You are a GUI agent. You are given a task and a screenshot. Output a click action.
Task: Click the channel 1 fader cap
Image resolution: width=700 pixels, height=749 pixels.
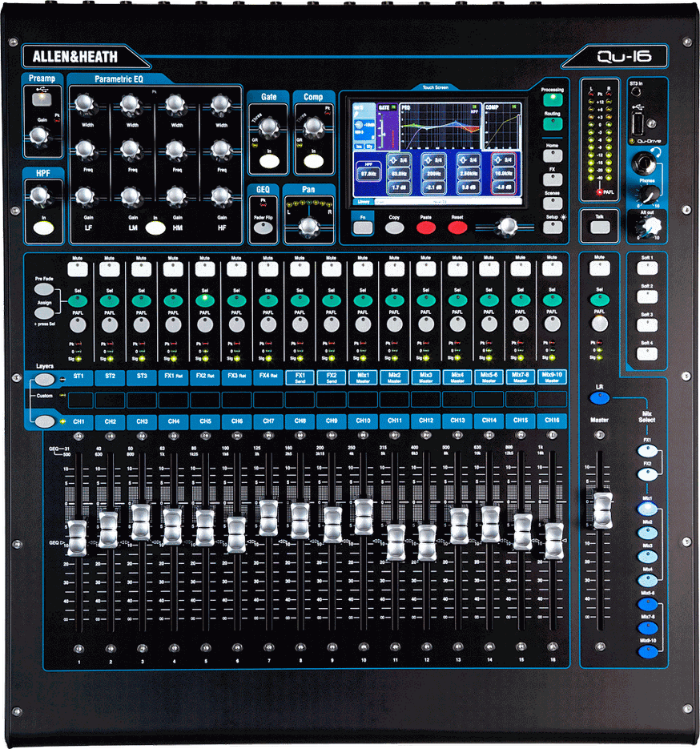pos(76,538)
